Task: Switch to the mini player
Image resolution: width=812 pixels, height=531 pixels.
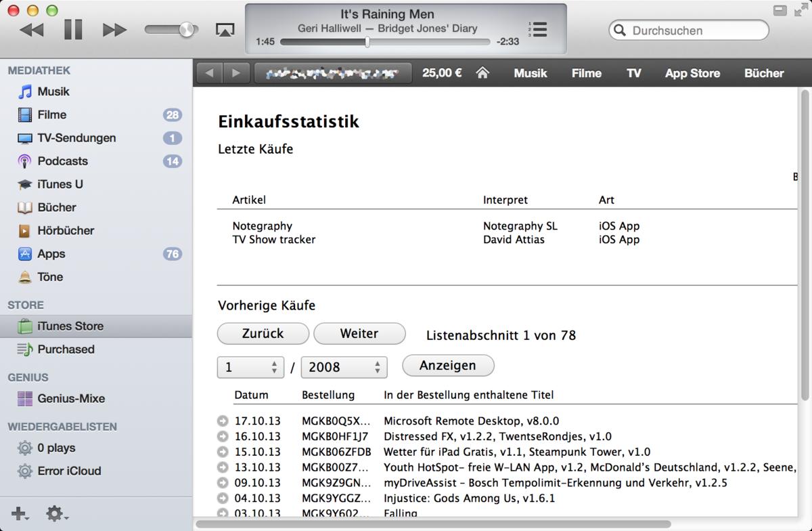Action: 780,10
